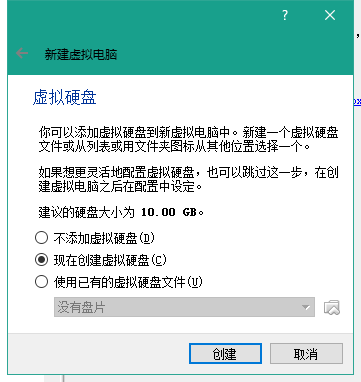
Task: Click the question mark help icon
Action: point(285,15)
